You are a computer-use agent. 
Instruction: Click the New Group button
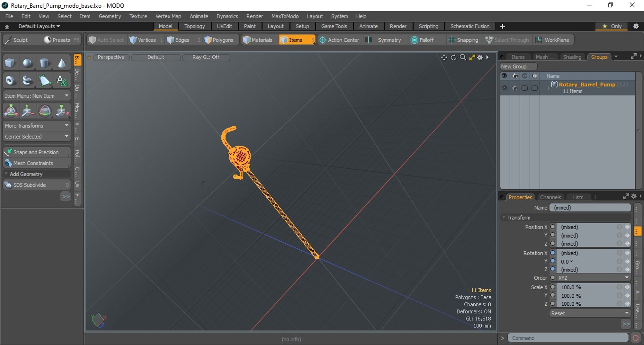tap(519, 66)
